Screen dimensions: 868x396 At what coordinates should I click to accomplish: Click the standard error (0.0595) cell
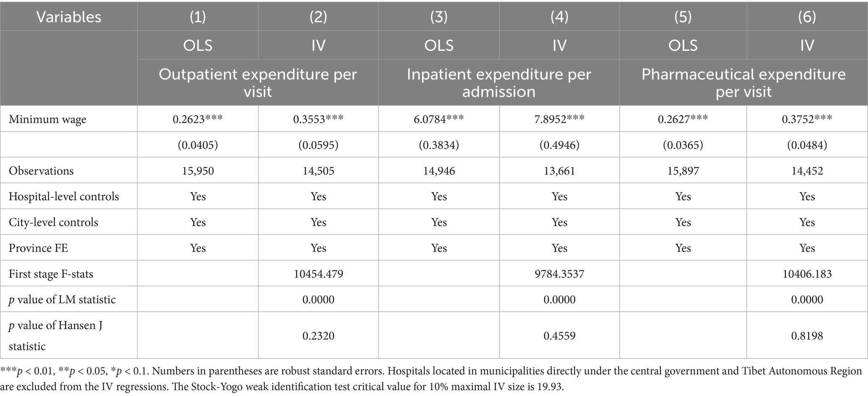coord(318,145)
